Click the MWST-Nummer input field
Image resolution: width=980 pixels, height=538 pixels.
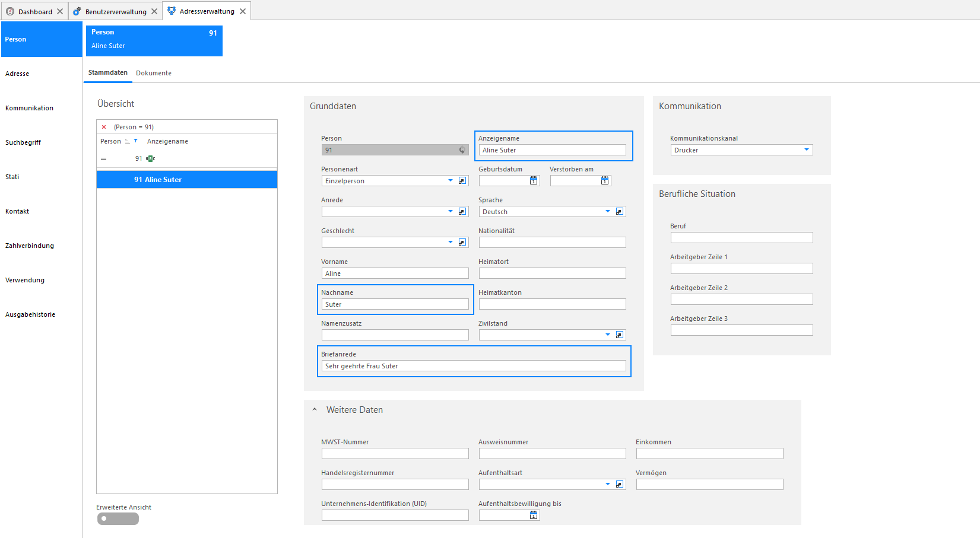(x=395, y=454)
